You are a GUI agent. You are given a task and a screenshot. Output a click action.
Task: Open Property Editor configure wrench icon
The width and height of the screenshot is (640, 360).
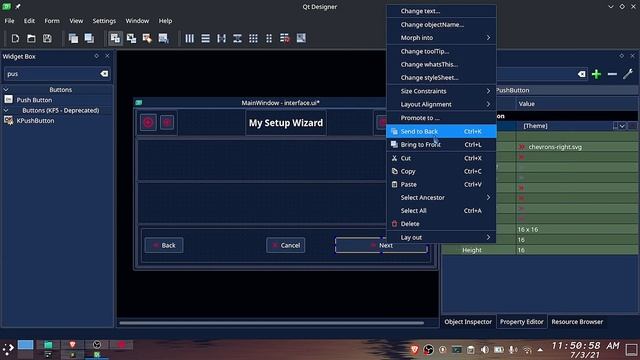(x=628, y=74)
